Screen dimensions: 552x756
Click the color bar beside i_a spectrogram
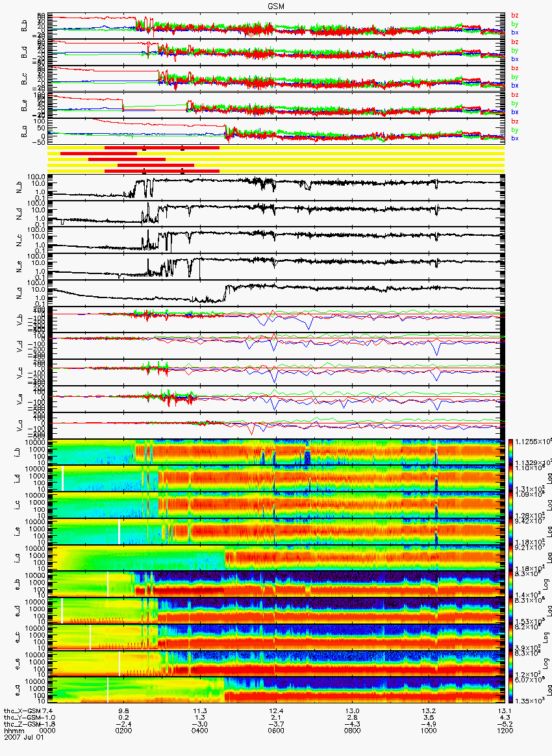(x=510, y=558)
